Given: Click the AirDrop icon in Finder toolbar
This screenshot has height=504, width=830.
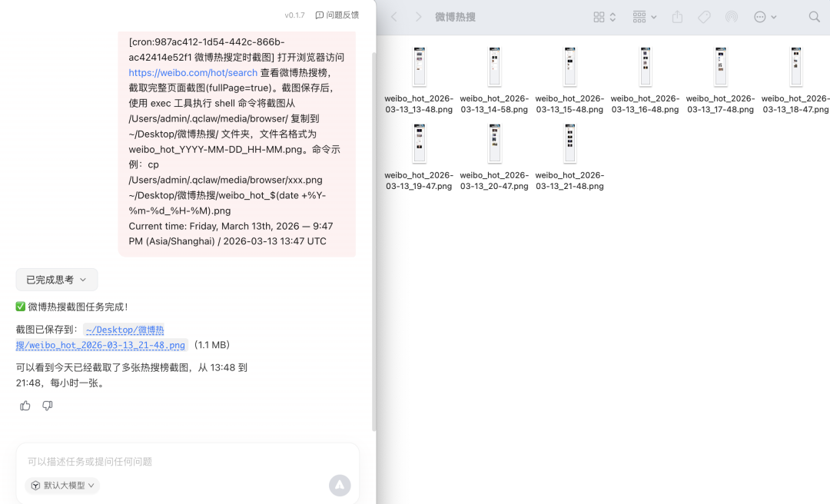Looking at the screenshot, I should (731, 17).
